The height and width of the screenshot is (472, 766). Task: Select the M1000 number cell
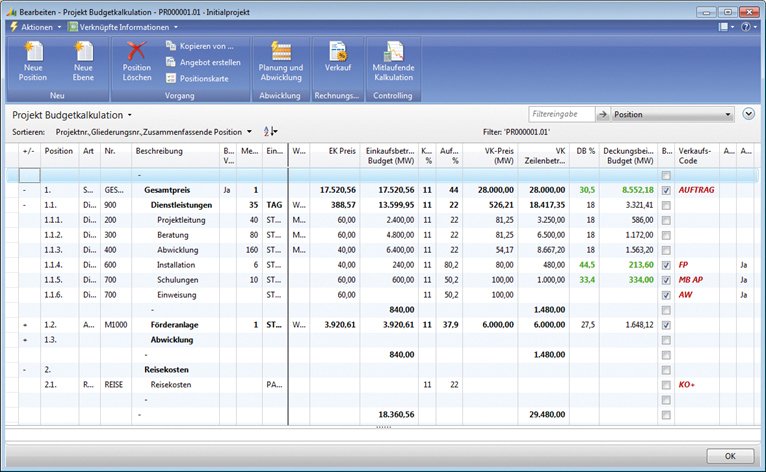(116, 325)
